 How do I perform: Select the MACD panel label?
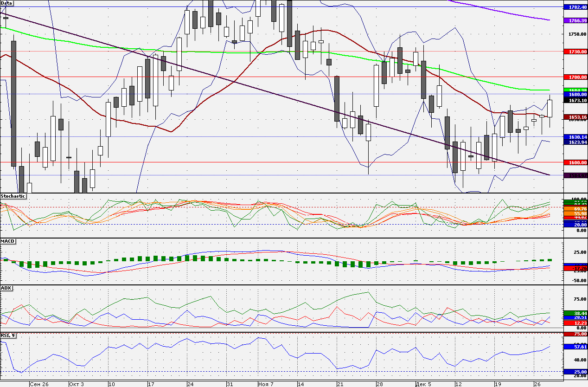tap(8, 241)
